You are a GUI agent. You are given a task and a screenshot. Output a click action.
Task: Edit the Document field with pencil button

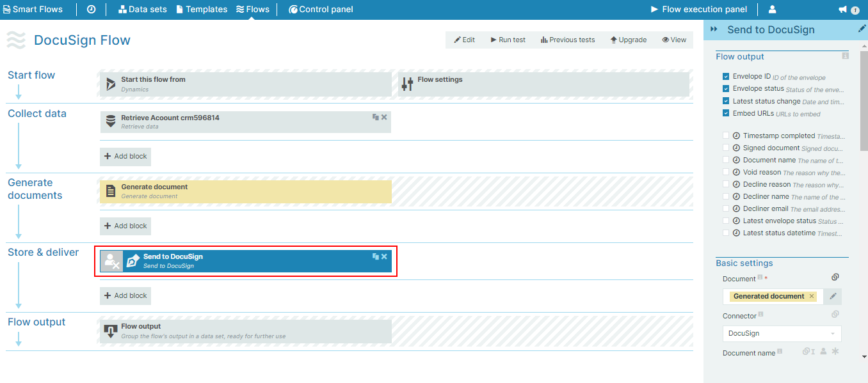833,296
